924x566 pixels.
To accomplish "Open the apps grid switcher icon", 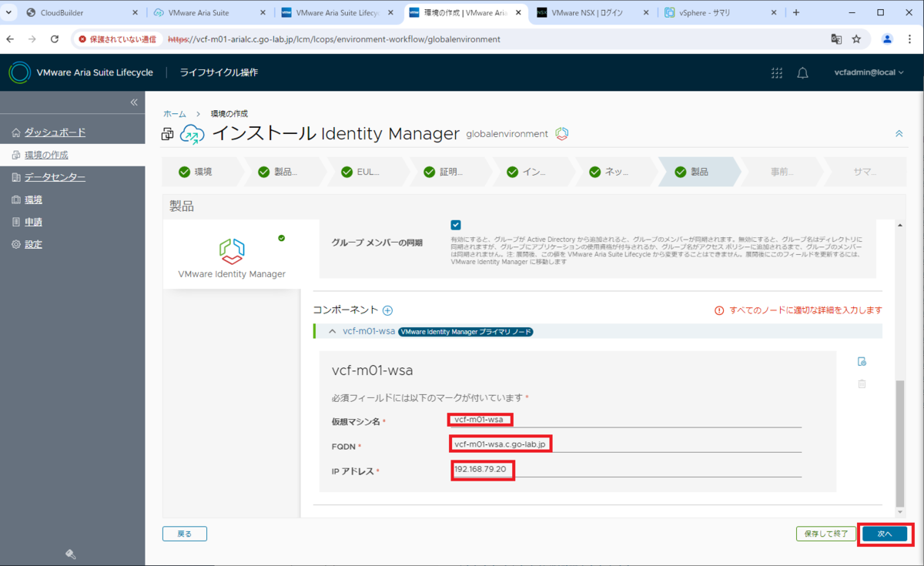I will coord(777,72).
